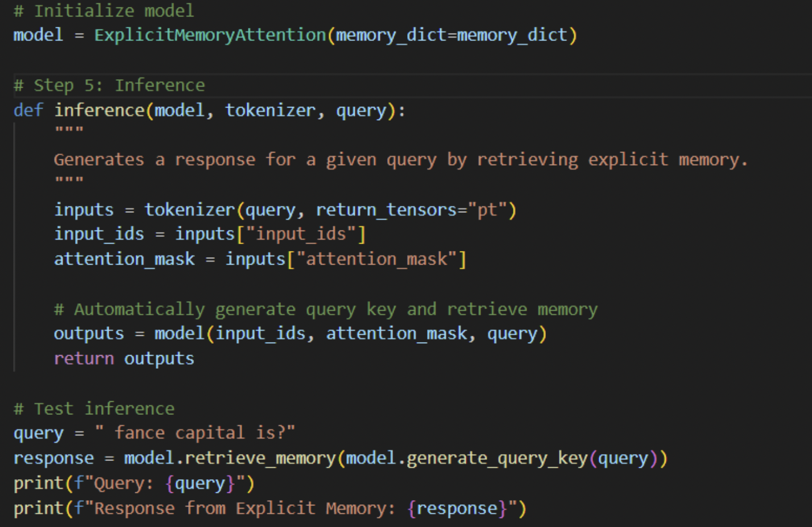Place cursor on "# Step 5: Inference" comment
This screenshot has width=812, height=527.
coord(109,85)
